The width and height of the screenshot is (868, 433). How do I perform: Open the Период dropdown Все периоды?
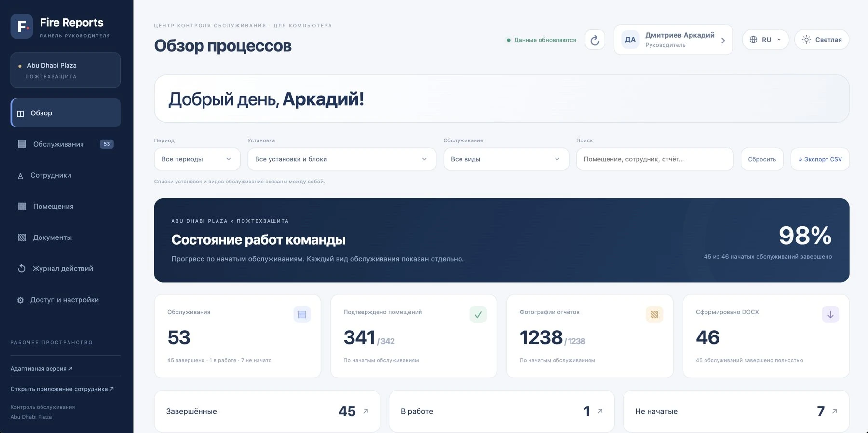(x=197, y=159)
